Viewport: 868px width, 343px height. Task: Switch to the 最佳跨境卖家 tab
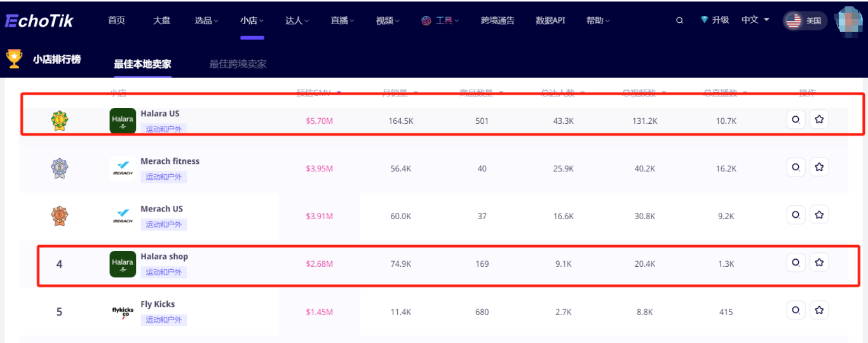(238, 64)
